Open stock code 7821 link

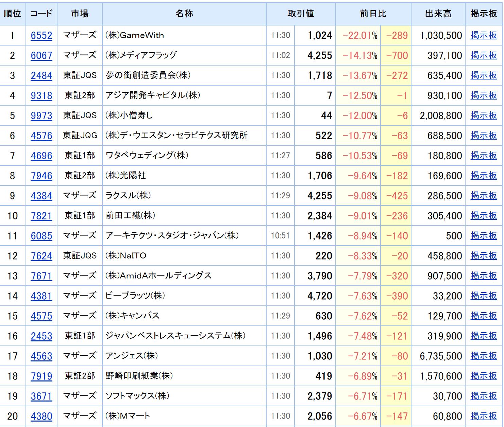coord(41,216)
